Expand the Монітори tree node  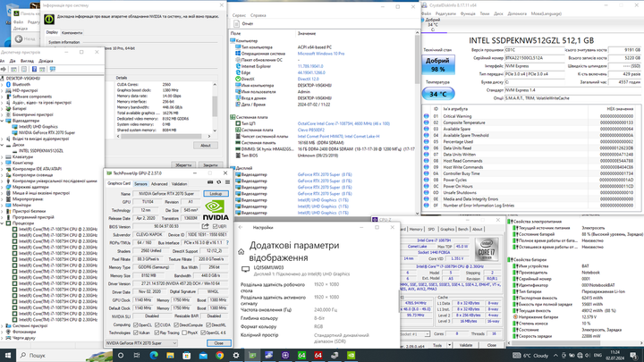(3, 206)
